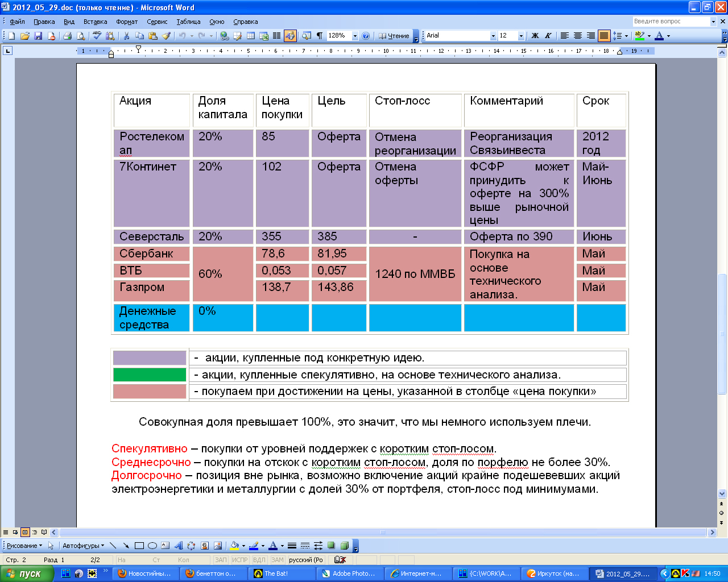Toggle bold formatting (Ж button)
728x582 pixels.
pyautogui.click(x=535, y=36)
